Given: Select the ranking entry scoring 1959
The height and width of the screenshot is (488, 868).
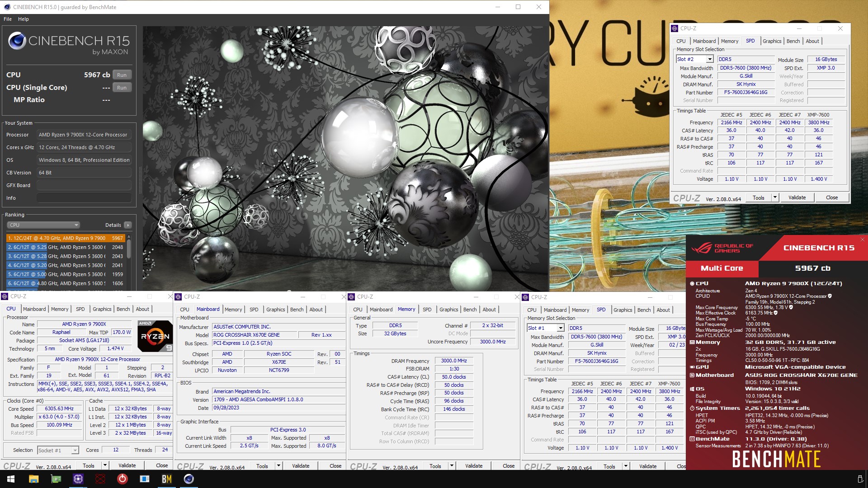Looking at the screenshot, I should (65, 274).
